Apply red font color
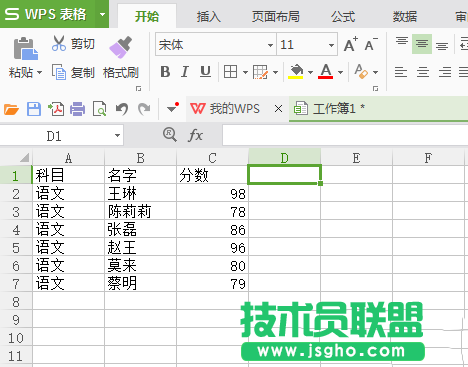 326,71
